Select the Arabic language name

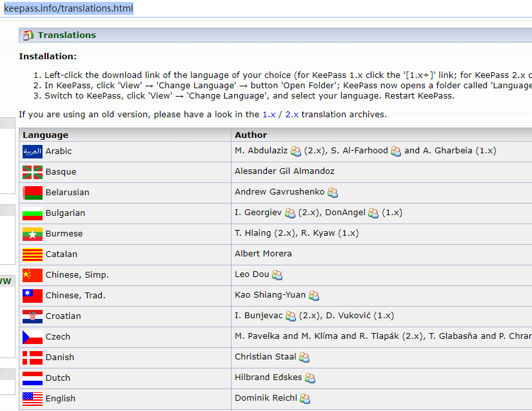(59, 151)
